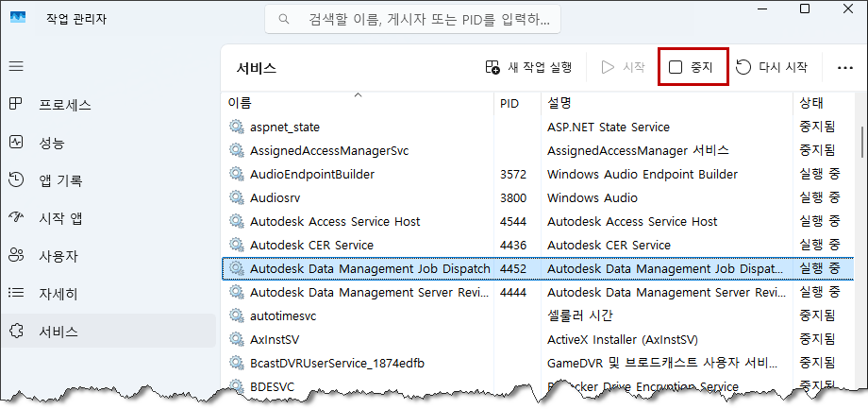Open the 성능 performance page

coord(52,143)
